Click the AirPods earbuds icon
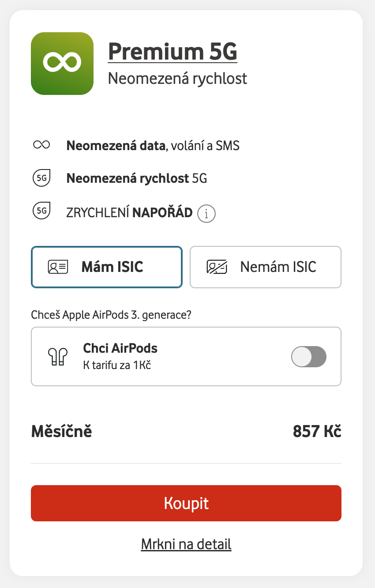The image size is (375, 588). pyautogui.click(x=57, y=357)
